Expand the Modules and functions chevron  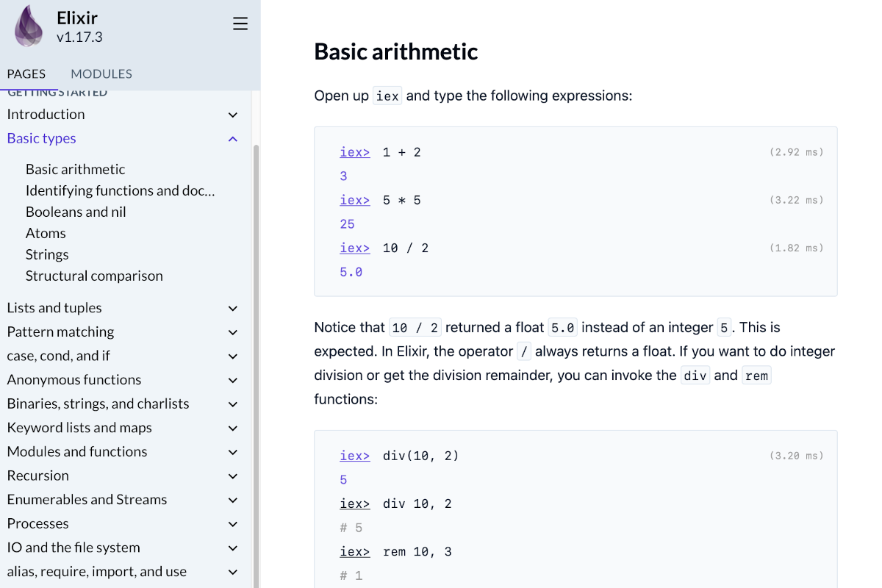[233, 452]
